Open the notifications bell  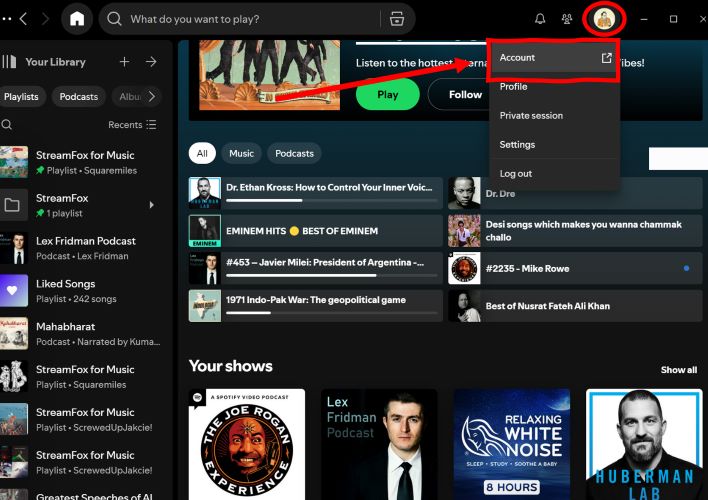(540, 19)
